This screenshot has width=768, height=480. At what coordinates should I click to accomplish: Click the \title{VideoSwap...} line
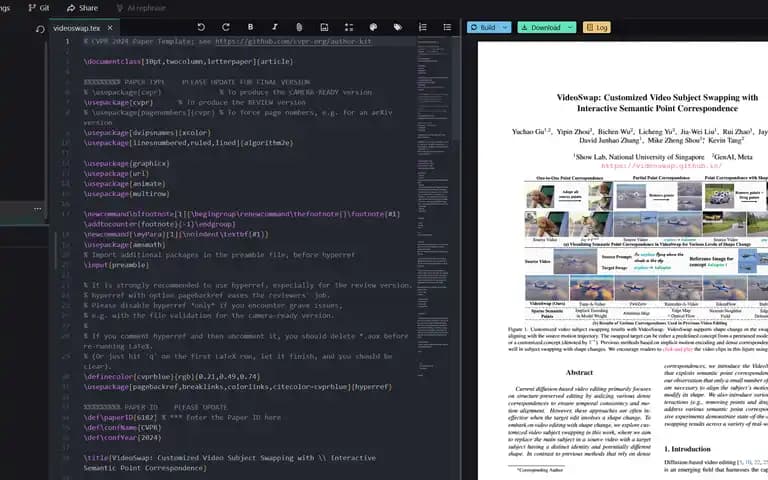[x=230, y=462]
